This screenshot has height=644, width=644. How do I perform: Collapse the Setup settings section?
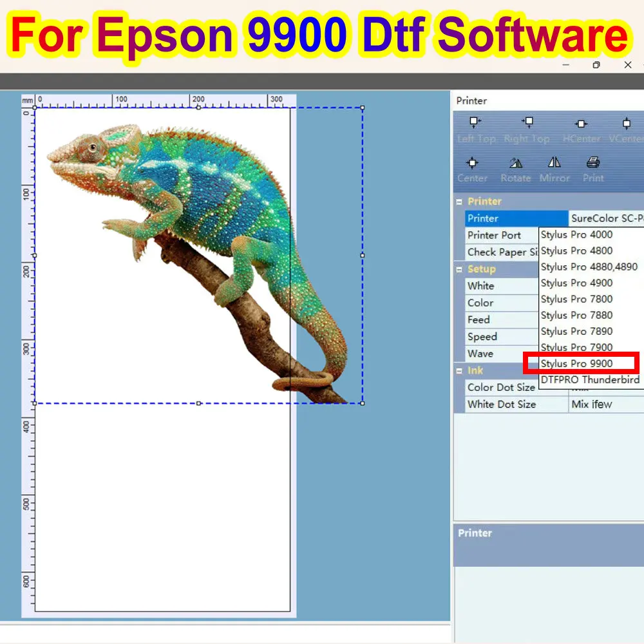tap(460, 269)
